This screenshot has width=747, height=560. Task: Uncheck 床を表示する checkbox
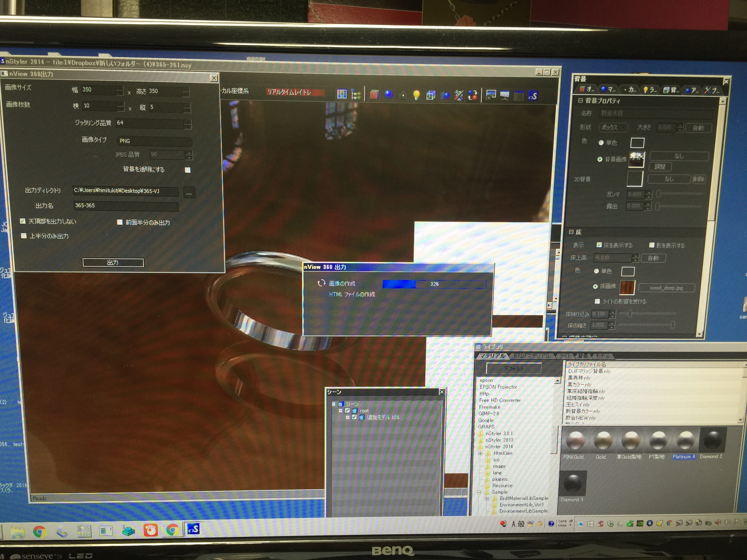599,245
